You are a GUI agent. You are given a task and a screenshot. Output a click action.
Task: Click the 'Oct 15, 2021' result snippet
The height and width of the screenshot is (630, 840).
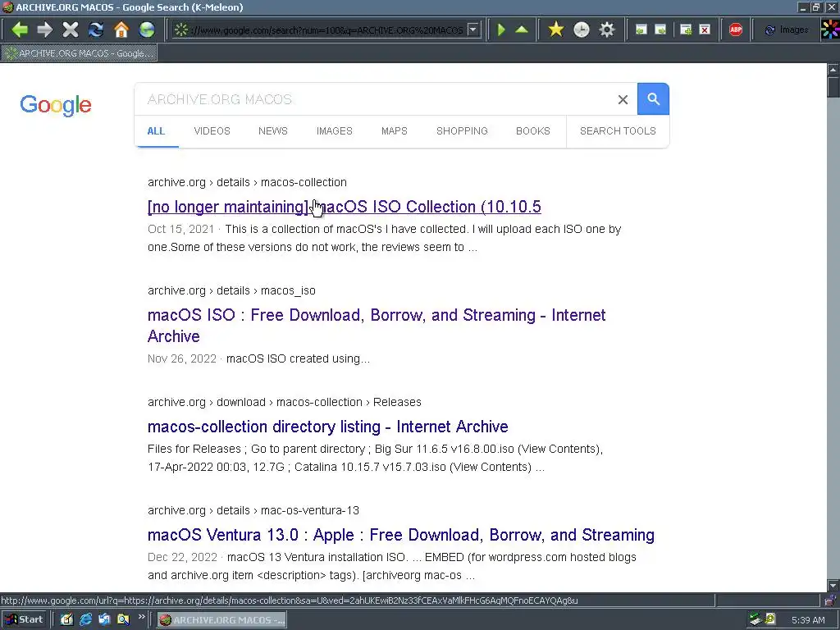384,238
